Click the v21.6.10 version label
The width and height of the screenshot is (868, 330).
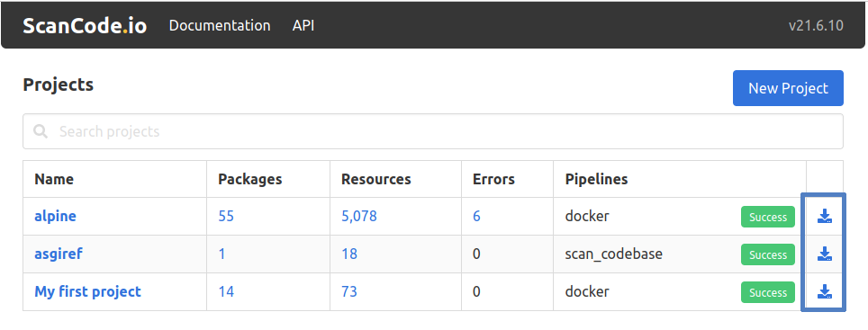816,26
